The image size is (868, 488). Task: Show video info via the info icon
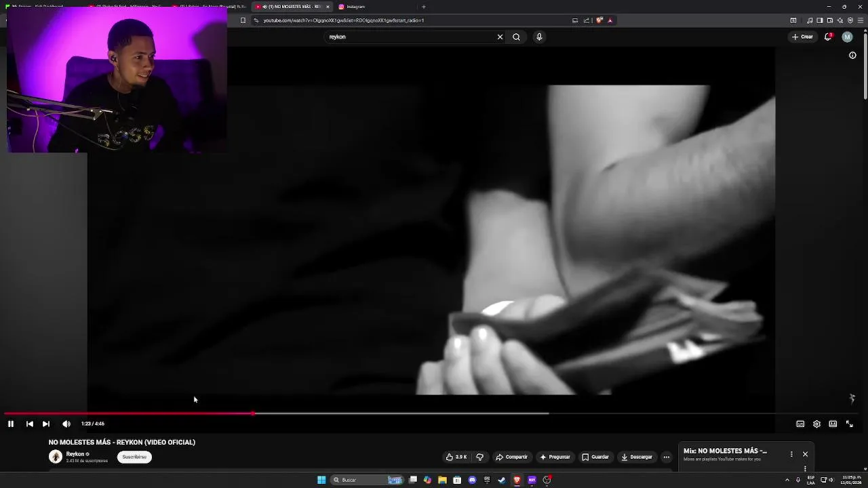(x=852, y=56)
